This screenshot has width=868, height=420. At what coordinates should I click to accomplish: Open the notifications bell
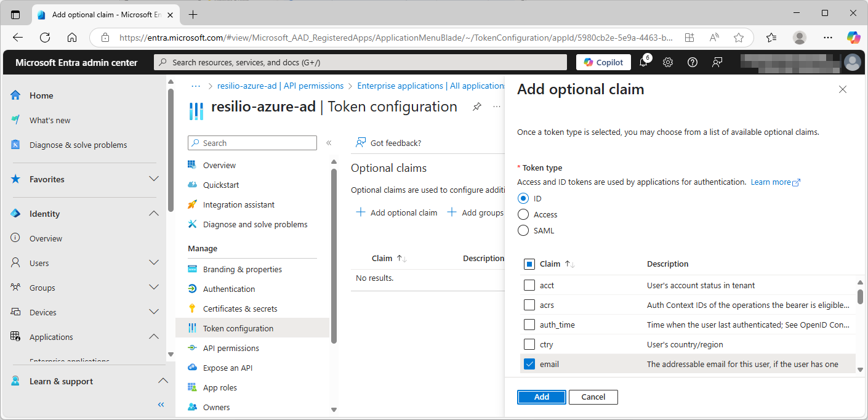(x=643, y=62)
